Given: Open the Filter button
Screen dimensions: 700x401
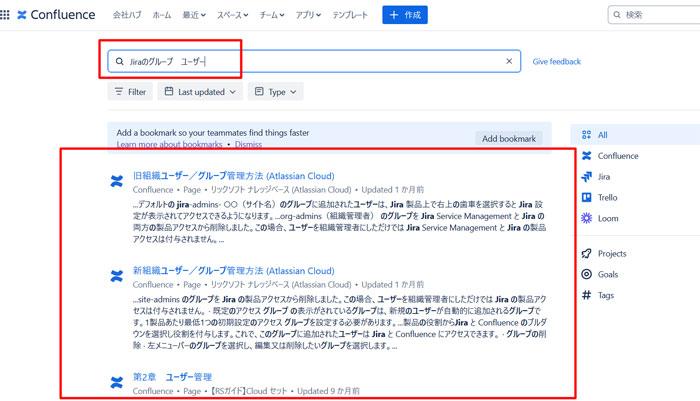Looking at the screenshot, I should pos(130,92).
